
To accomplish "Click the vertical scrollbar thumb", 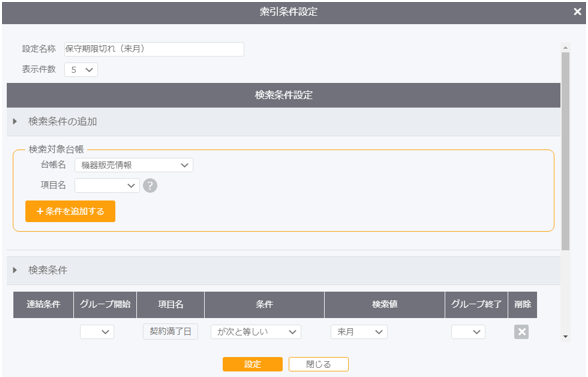I will [566, 151].
